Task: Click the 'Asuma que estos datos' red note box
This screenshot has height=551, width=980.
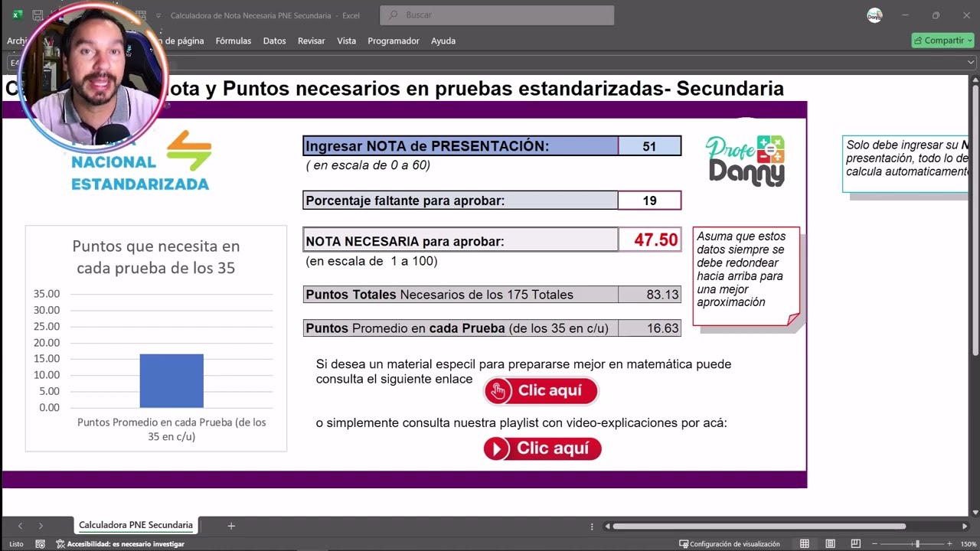Action: click(x=746, y=275)
